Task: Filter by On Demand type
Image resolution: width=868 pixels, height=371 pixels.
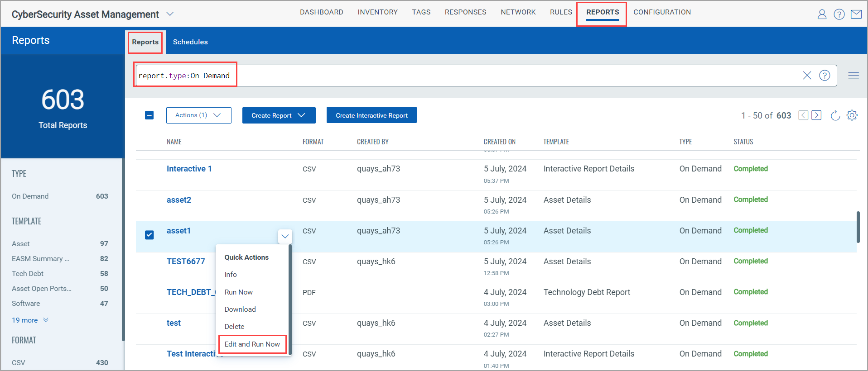Action: tap(60, 196)
